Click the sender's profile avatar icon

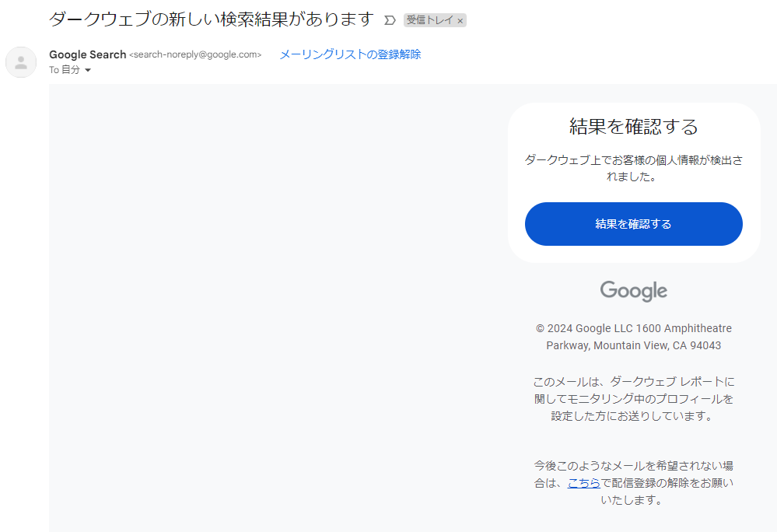21,62
